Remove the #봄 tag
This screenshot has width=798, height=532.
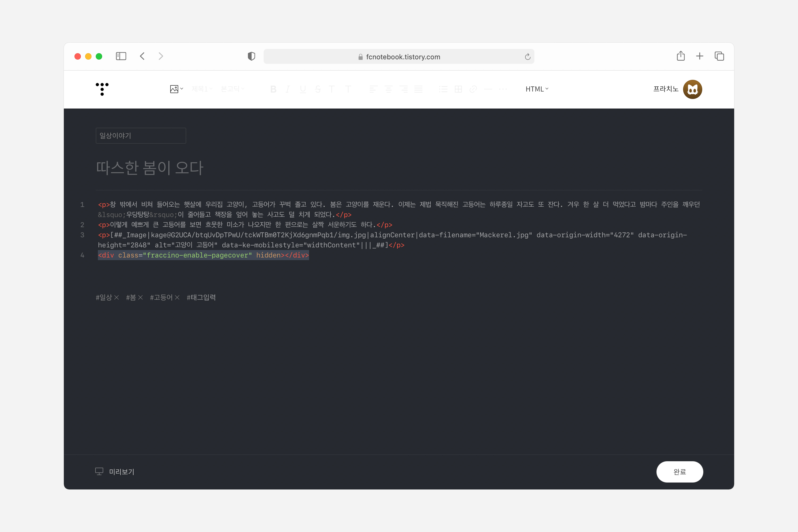(x=140, y=298)
